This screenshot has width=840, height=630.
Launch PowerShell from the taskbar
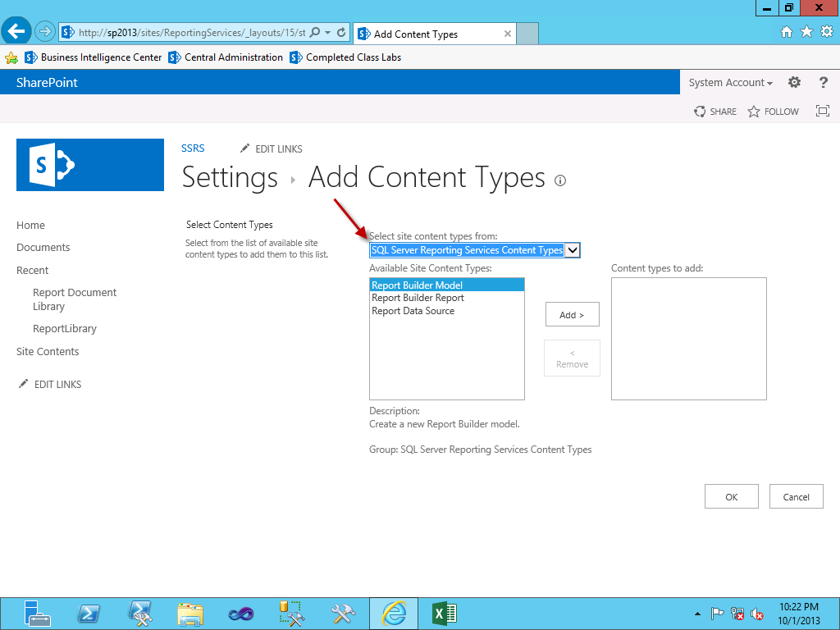[89, 614]
